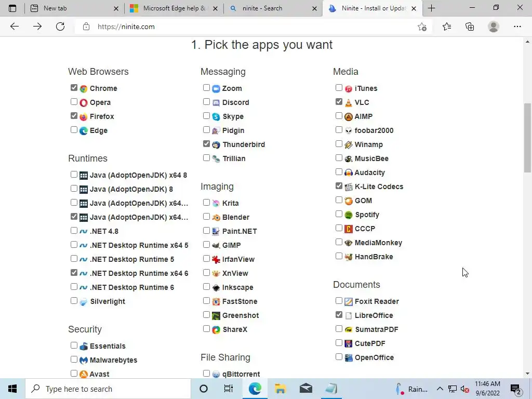Go back to previous page
Viewport: 532px width, 399px height.
click(x=15, y=26)
